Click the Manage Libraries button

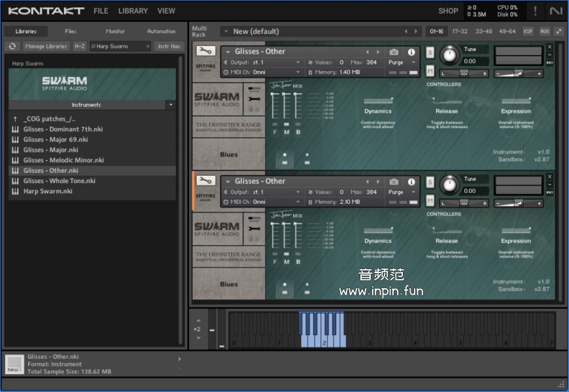point(46,46)
